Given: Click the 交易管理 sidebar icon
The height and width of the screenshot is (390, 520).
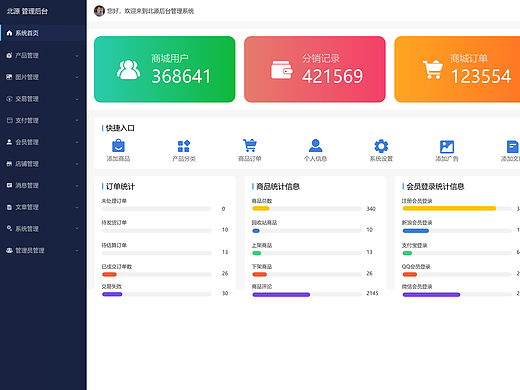Looking at the screenshot, I should coord(9,99).
